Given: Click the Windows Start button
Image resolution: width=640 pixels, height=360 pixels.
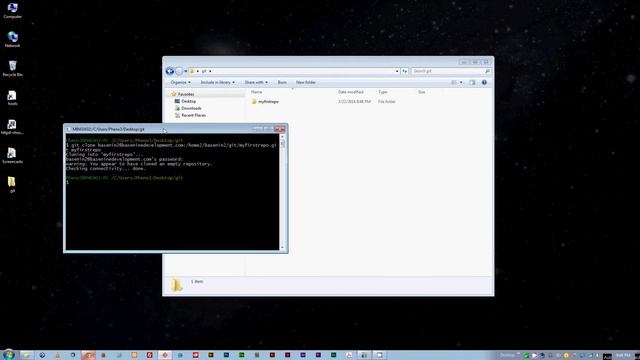Looking at the screenshot, I should pyautogui.click(x=9, y=355).
